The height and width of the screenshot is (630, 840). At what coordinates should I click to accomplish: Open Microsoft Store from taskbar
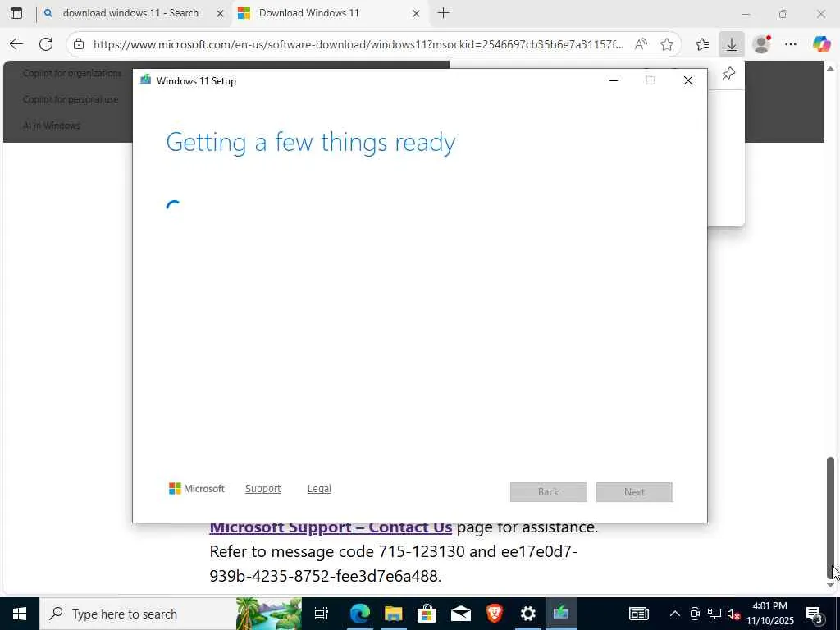click(427, 614)
